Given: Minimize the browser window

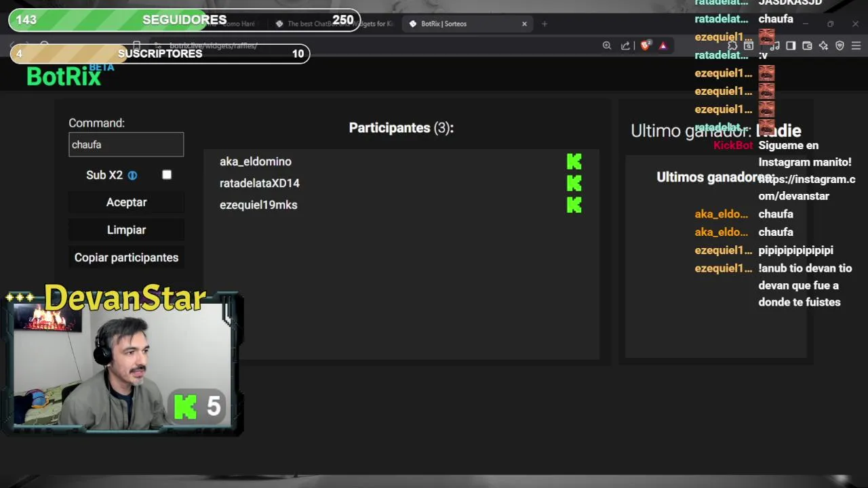Looking at the screenshot, I should (806, 24).
